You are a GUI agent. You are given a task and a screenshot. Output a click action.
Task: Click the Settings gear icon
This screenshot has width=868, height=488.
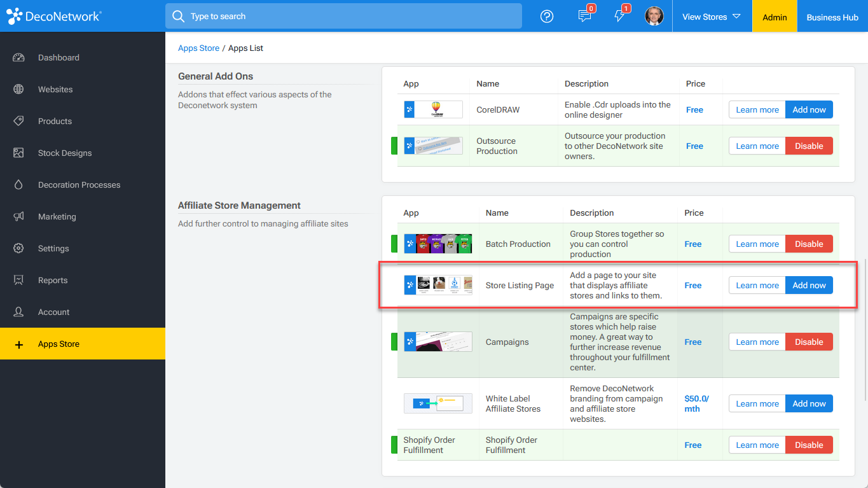18,248
